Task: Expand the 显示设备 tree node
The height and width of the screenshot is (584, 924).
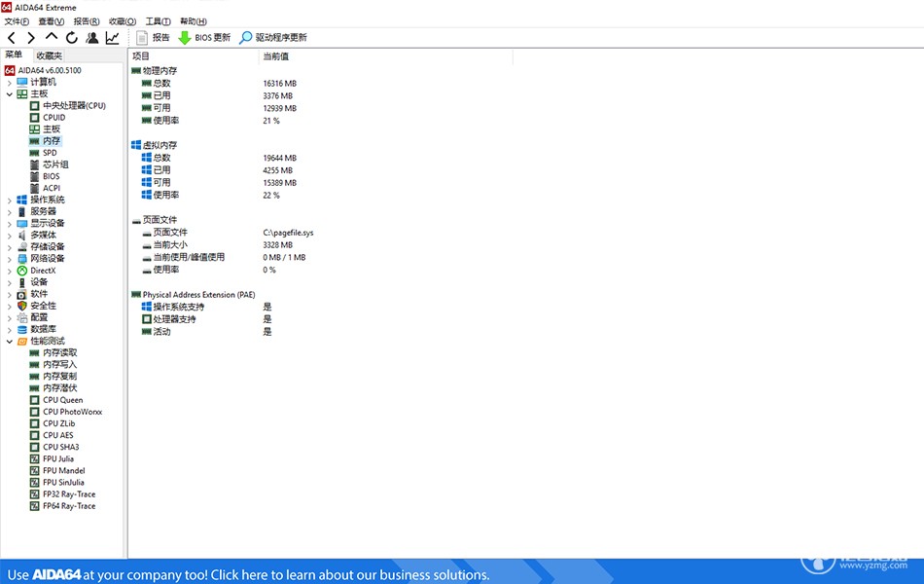Action: click(x=9, y=224)
